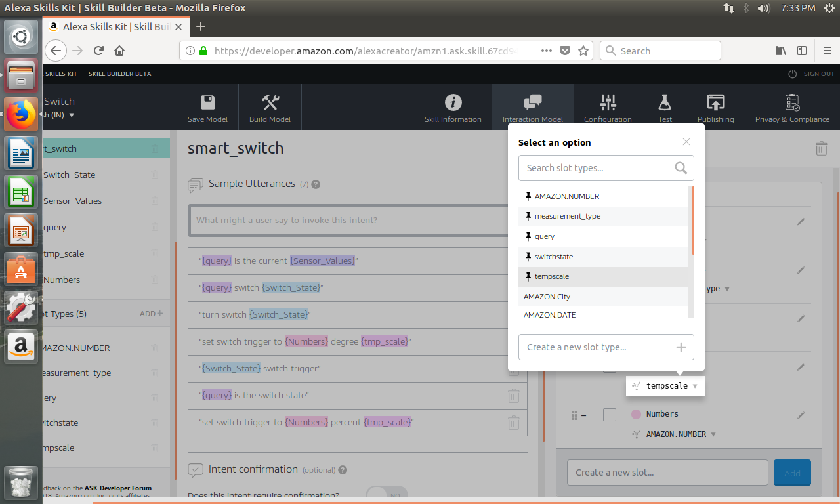840x504 pixels.
Task: Open the Test section
Action: click(665, 109)
